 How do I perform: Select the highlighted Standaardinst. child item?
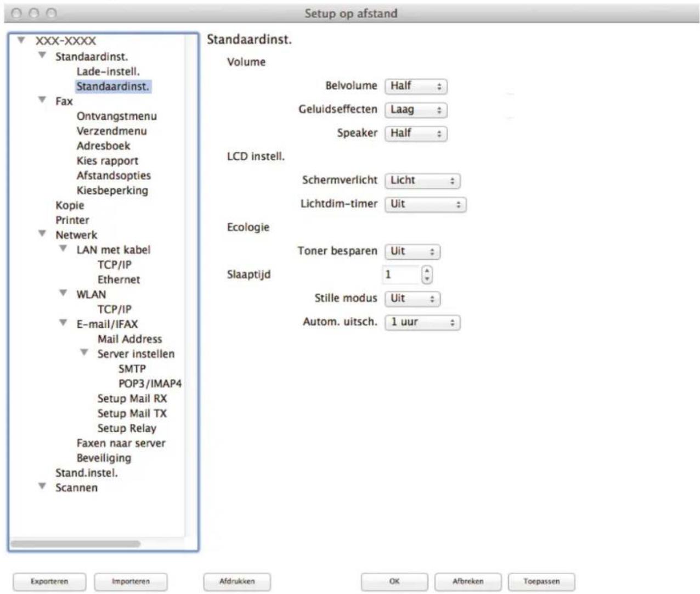112,86
